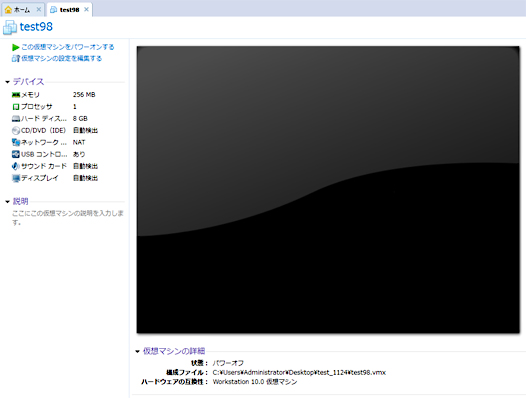The height and width of the screenshot is (398, 526).
Task: Power on this virtual machine link
Action: click(x=68, y=47)
